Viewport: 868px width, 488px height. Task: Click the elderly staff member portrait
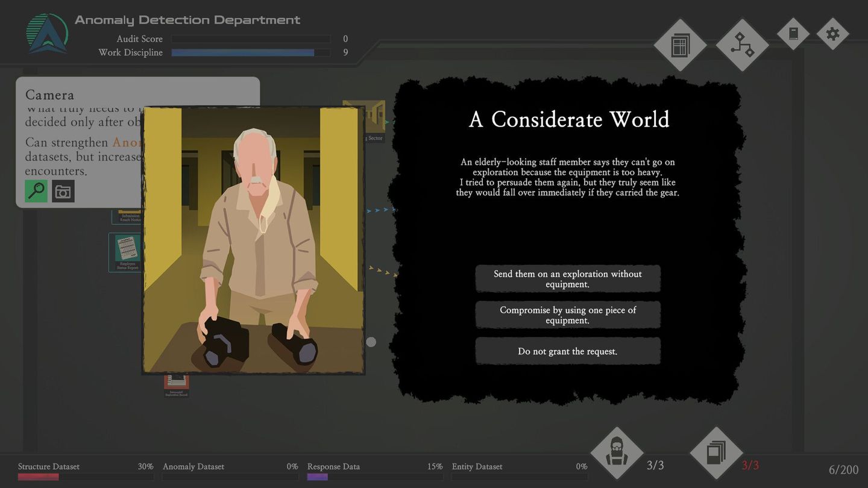pyautogui.click(x=253, y=240)
